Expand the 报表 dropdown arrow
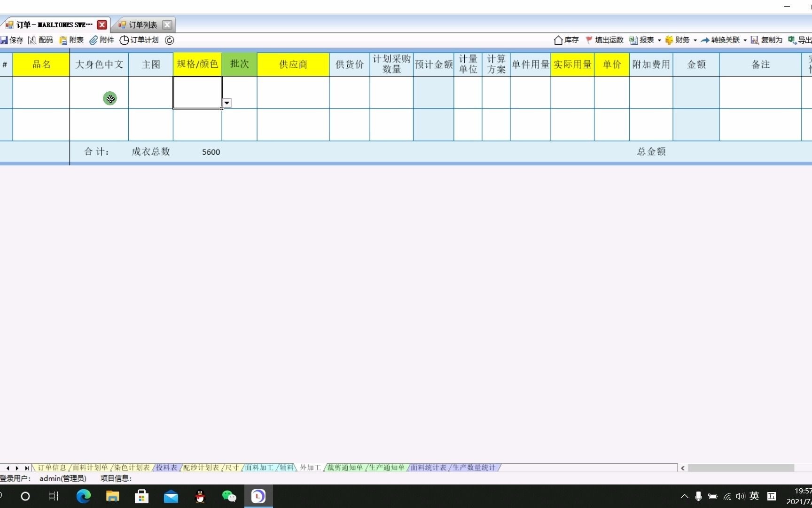The height and width of the screenshot is (508, 812). pyautogui.click(x=659, y=40)
